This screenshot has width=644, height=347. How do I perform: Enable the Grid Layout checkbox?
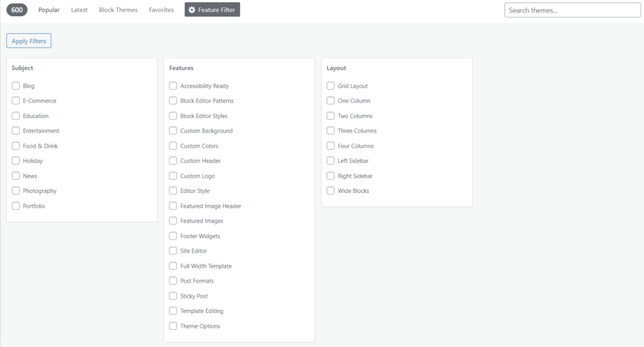click(x=330, y=86)
